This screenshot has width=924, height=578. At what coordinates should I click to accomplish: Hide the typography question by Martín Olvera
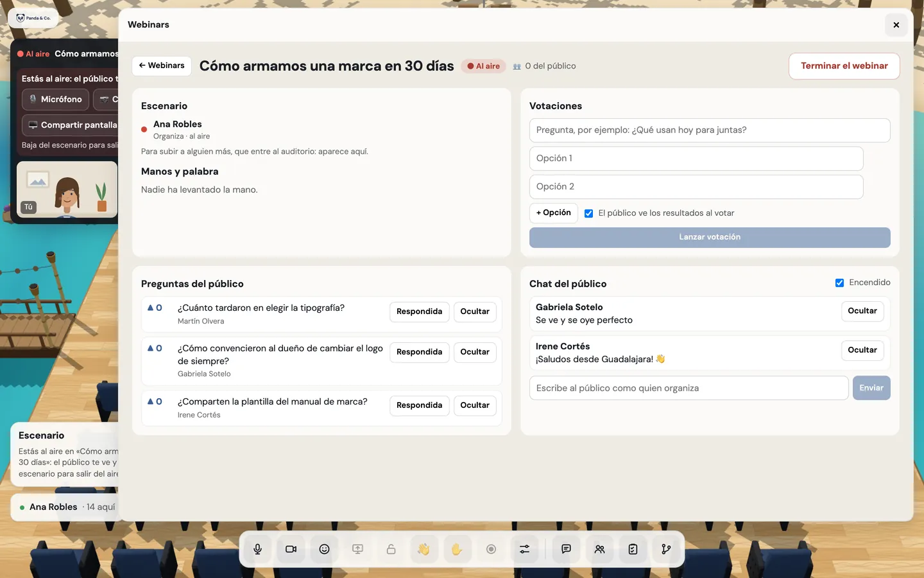pos(475,311)
